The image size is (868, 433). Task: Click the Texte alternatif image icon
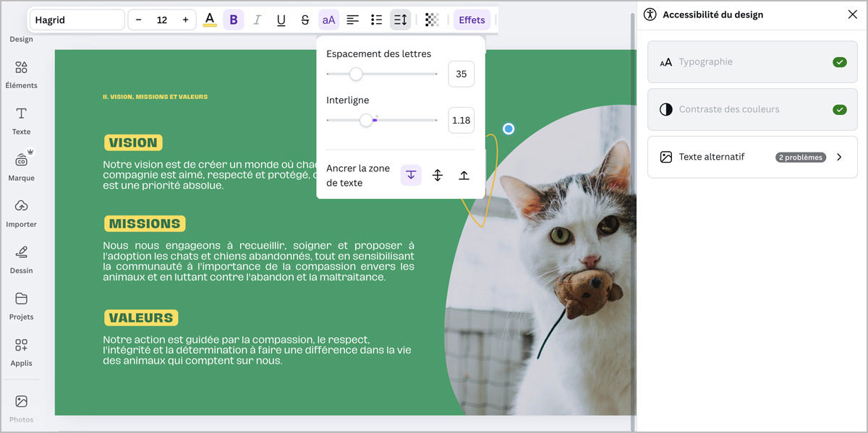[x=666, y=157]
